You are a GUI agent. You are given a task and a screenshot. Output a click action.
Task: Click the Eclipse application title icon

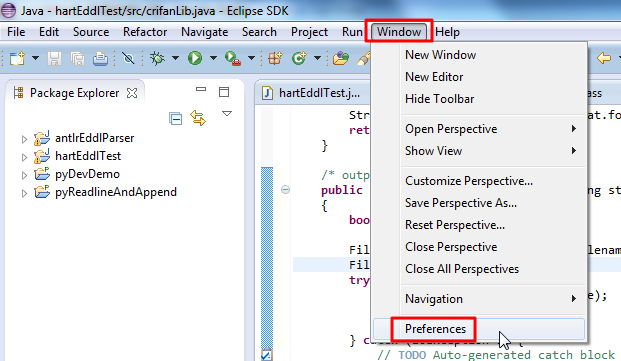pyautogui.click(x=9, y=10)
